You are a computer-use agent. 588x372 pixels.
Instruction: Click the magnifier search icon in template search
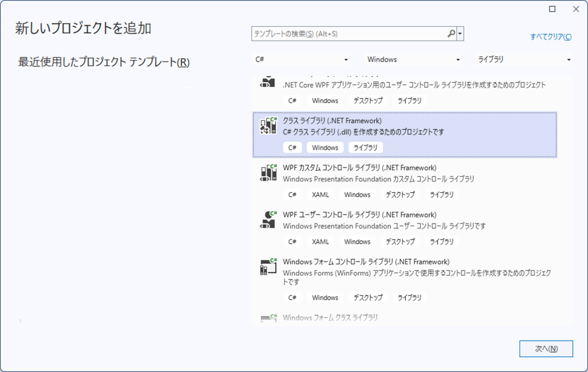(x=451, y=34)
